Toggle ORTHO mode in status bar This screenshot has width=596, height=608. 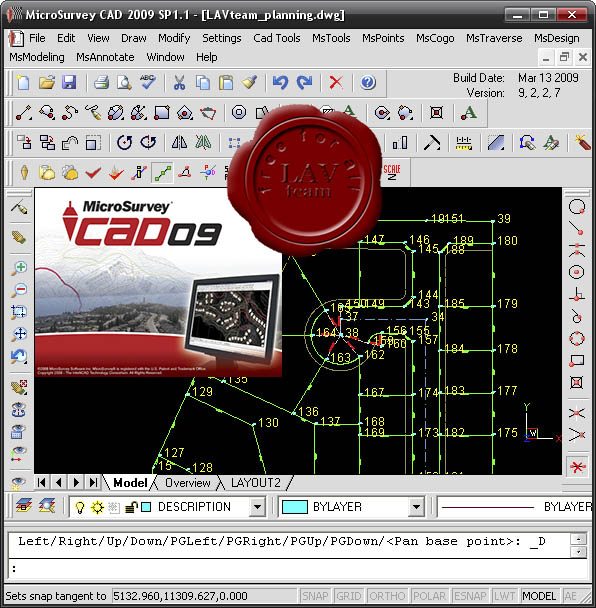pyautogui.click(x=387, y=596)
